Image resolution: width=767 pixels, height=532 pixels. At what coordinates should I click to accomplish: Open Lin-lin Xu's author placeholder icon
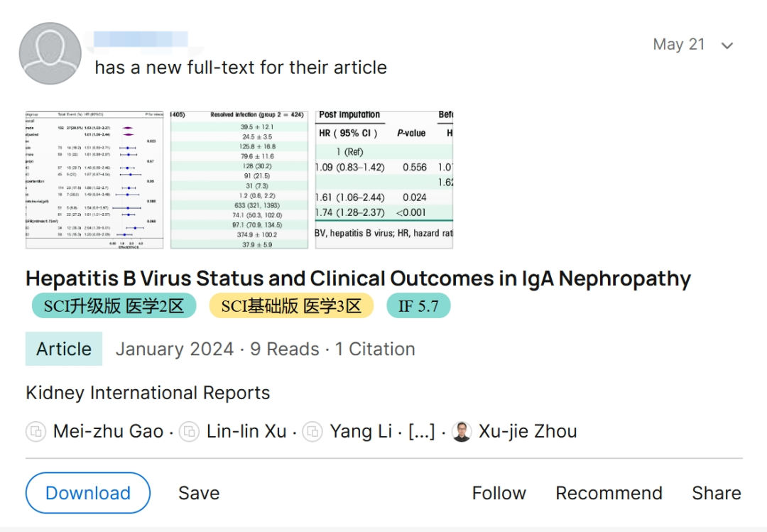pos(190,432)
